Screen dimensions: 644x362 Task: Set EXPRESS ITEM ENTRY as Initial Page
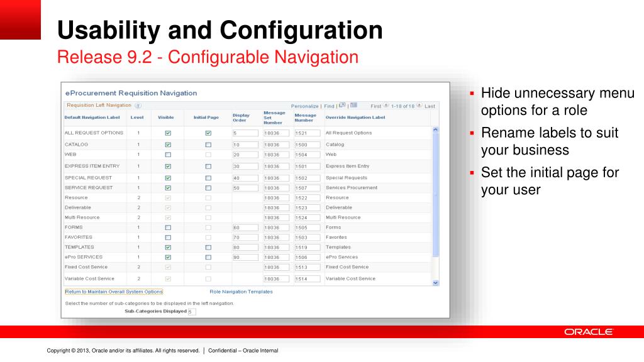[208, 166]
